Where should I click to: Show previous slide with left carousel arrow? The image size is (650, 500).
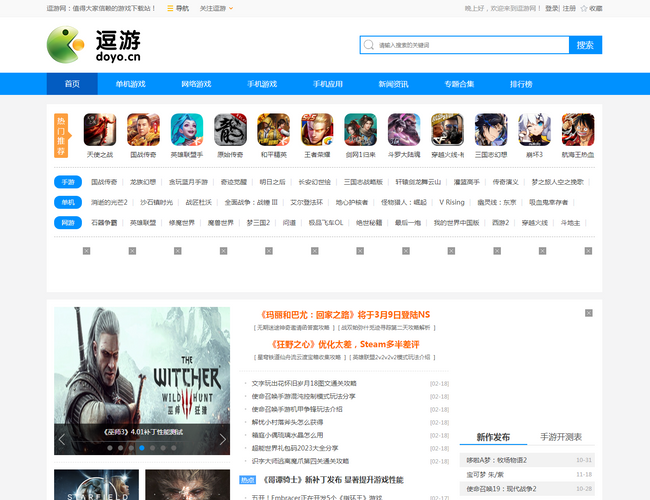(x=62, y=439)
